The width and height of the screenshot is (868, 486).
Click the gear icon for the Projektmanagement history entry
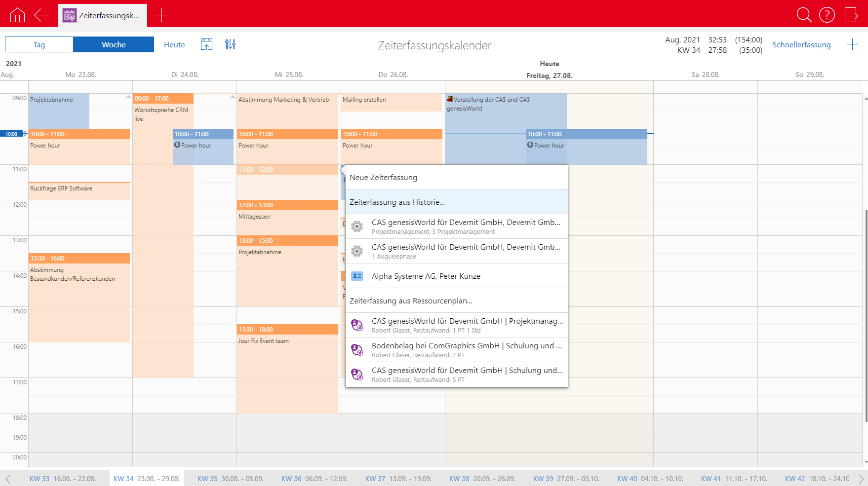pos(357,226)
